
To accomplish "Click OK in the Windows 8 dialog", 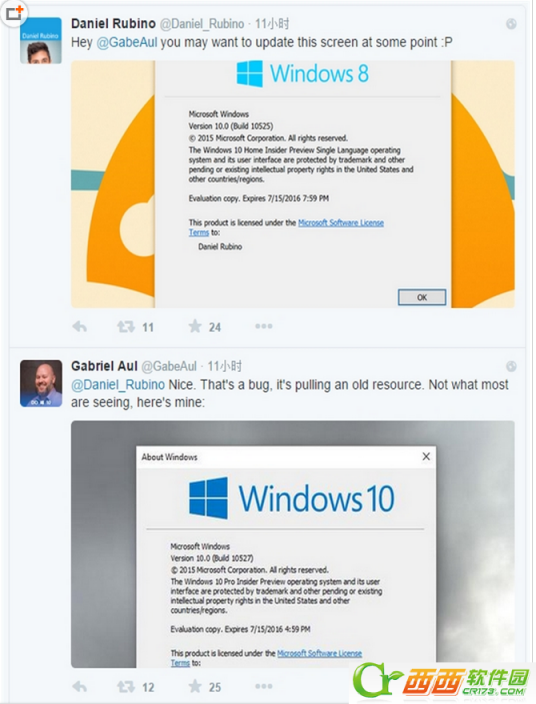I will point(422,297).
